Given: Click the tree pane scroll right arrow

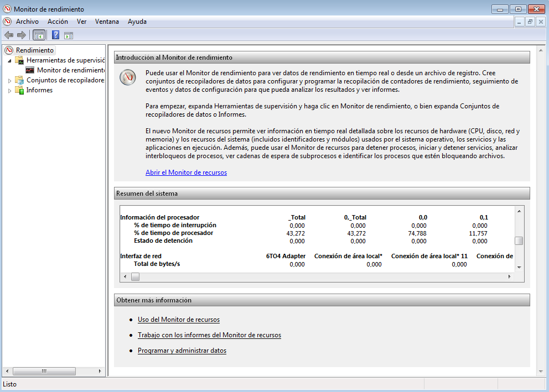Looking at the screenshot, I should click(x=100, y=371).
